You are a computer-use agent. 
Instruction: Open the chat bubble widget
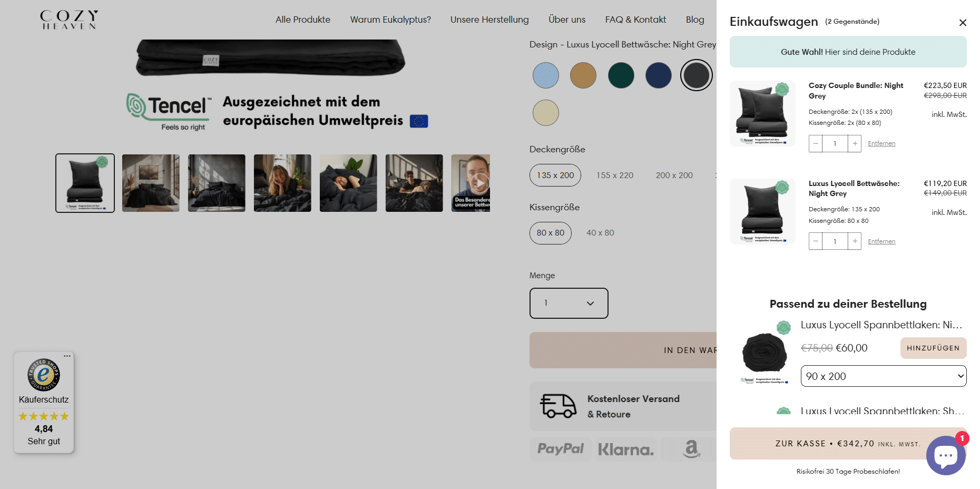pos(946,456)
